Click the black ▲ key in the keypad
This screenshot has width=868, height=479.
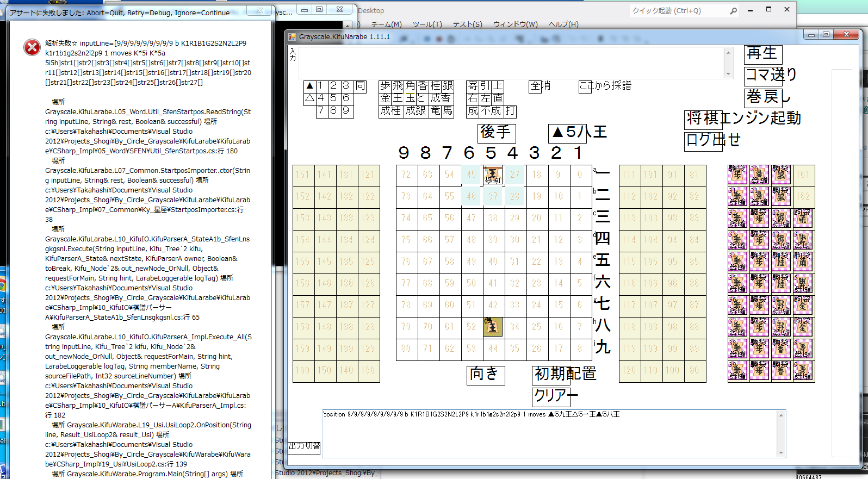(310, 86)
